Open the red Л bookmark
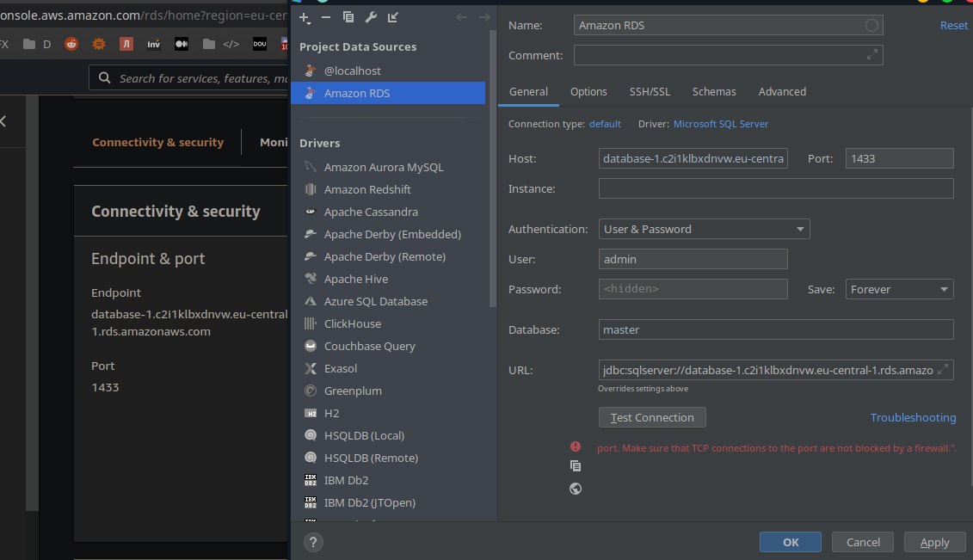973x560 pixels. (126, 44)
